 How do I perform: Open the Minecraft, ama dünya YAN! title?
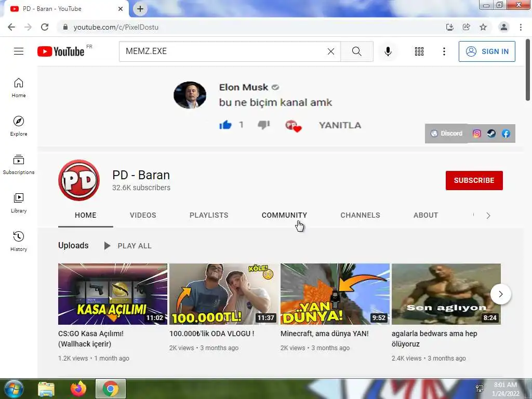click(324, 334)
